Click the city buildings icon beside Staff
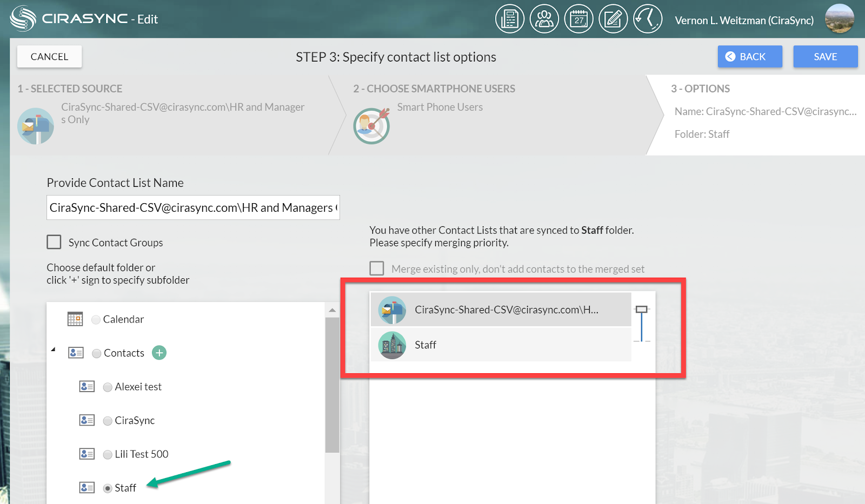Screen dimensions: 865x504 [x=392, y=345]
